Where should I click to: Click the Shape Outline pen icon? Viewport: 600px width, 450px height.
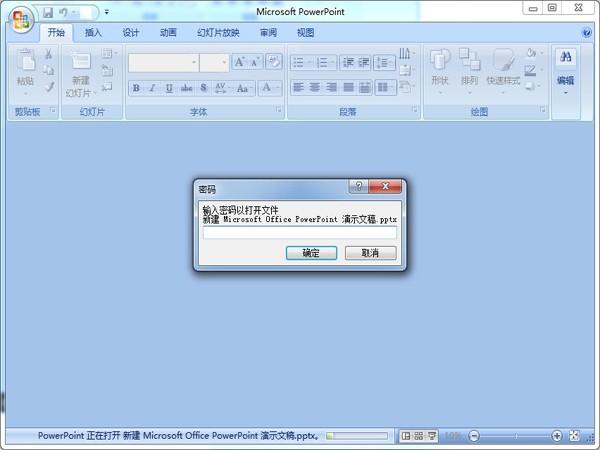click(x=530, y=70)
